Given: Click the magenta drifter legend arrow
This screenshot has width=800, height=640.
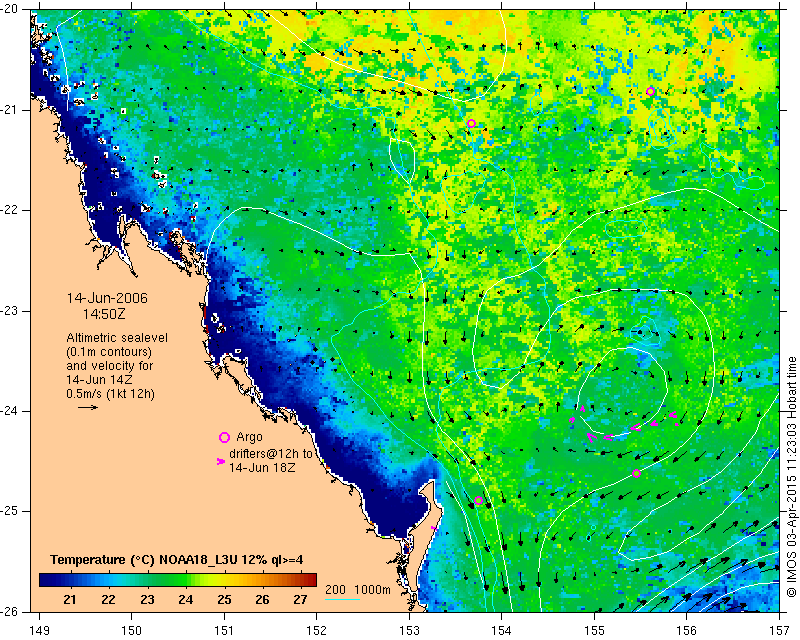Looking at the screenshot, I should pos(220,461).
